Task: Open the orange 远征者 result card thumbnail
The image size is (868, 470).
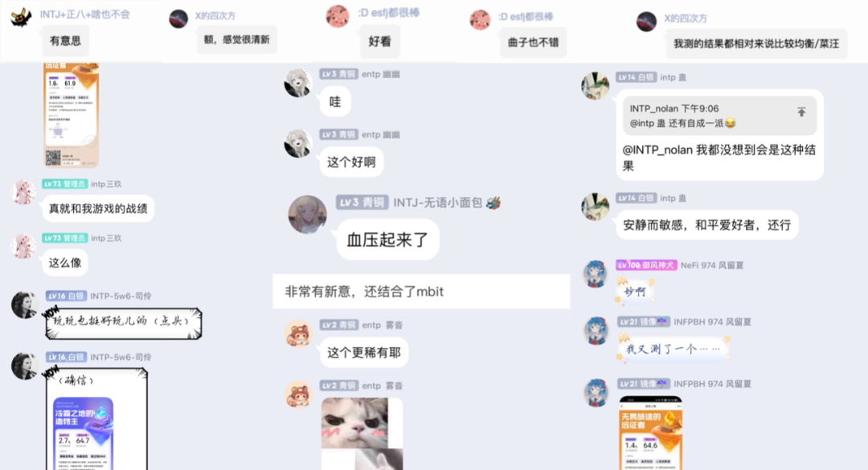Action: [72, 115]
